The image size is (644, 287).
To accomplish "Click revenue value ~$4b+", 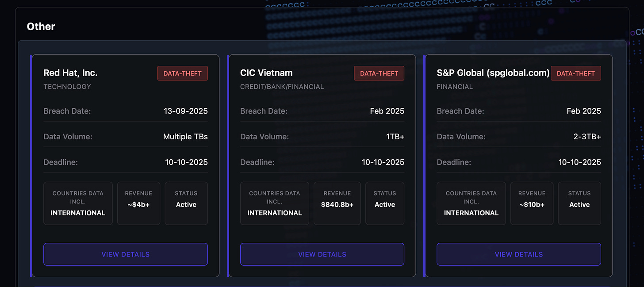I will coord(138,205).
